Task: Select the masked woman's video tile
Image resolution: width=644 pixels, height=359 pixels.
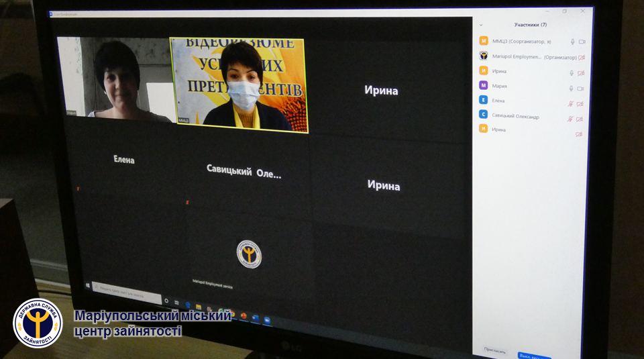Action: point(239,85)
